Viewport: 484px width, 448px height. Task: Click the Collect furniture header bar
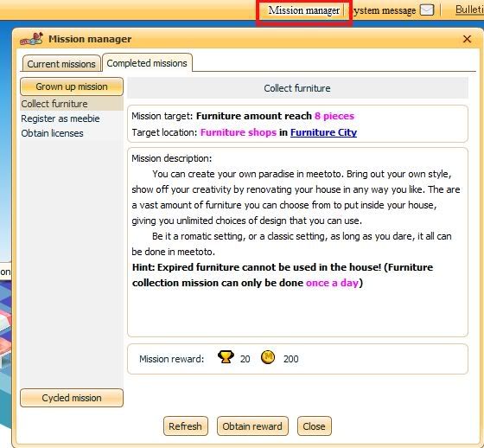point(297,88)
